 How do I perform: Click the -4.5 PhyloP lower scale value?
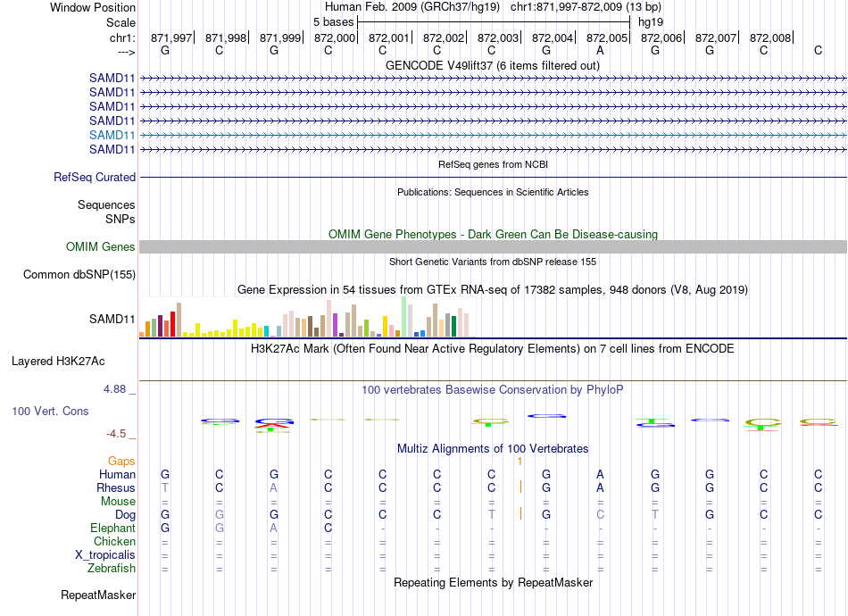click(116, 434)
